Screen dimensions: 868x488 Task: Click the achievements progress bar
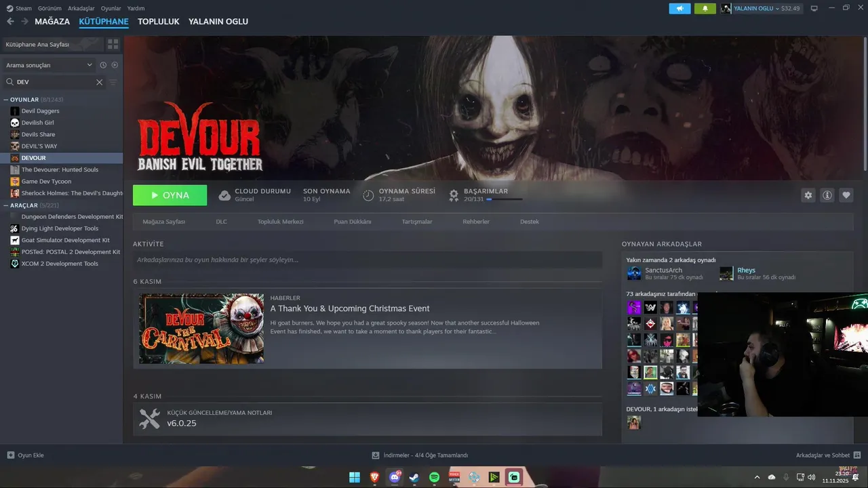pos(504,199)
